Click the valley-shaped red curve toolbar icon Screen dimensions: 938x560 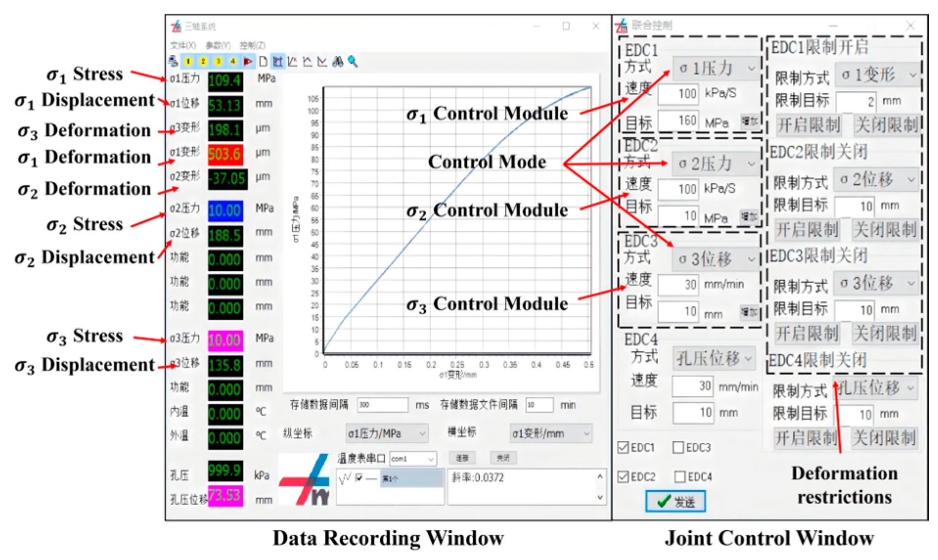click(322, 61)
